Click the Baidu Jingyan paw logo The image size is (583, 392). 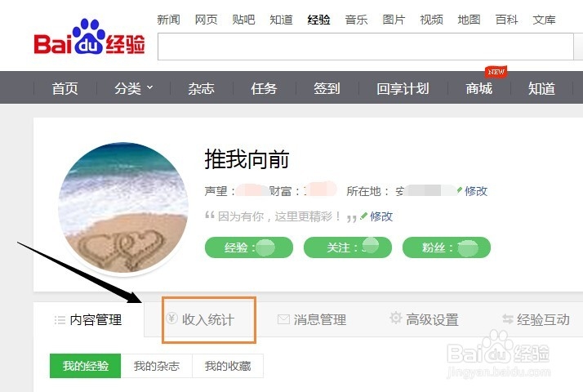tap(89, 38)
